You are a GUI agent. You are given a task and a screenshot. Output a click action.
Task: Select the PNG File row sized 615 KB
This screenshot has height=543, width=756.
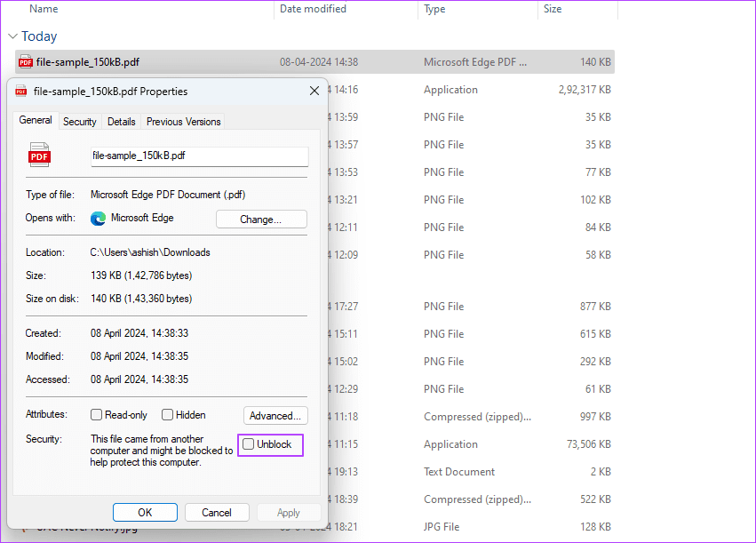coord(471,333)
